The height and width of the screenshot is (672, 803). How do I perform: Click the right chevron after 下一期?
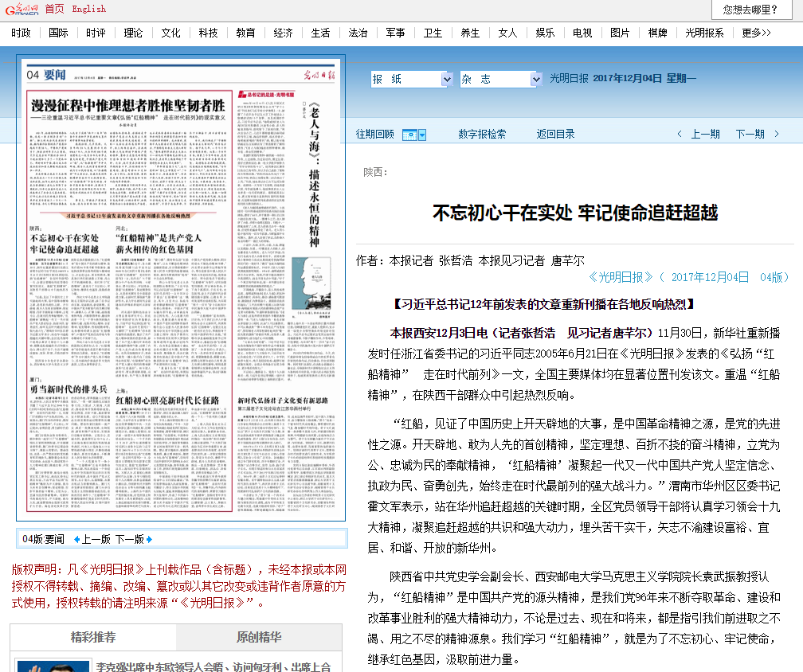pos(777,134)
